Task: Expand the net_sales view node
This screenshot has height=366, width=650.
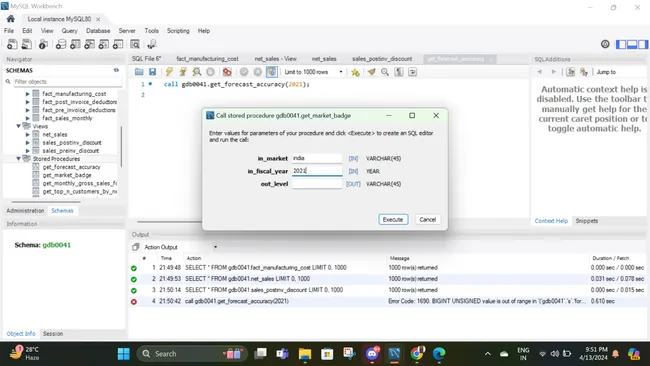Action: pyautogui.click(x=28, y=134)
